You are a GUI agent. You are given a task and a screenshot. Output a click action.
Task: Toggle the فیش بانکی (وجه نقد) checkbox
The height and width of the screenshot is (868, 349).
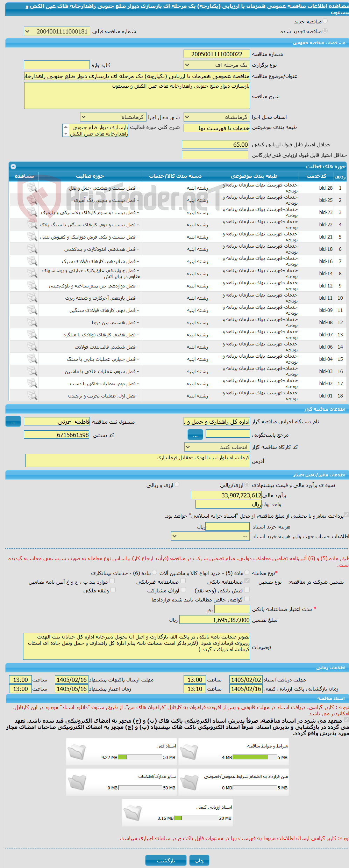247,590
